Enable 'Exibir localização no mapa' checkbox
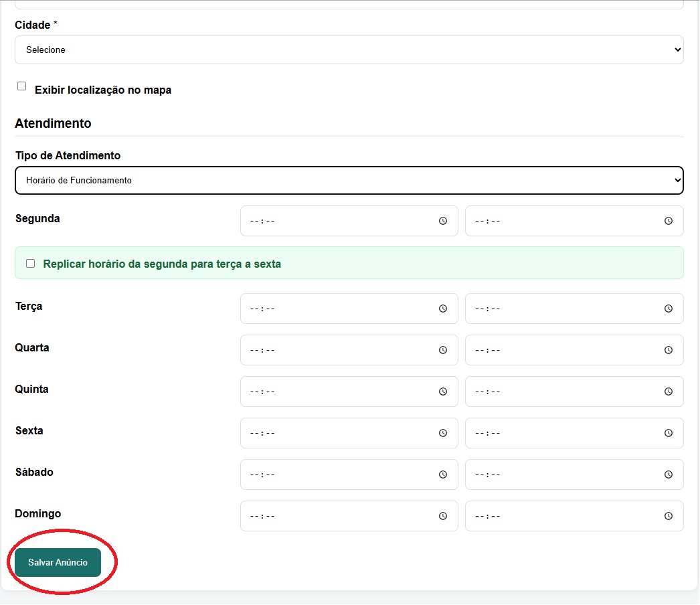Viewport: 700px width, 605px height. click(22, 86)
